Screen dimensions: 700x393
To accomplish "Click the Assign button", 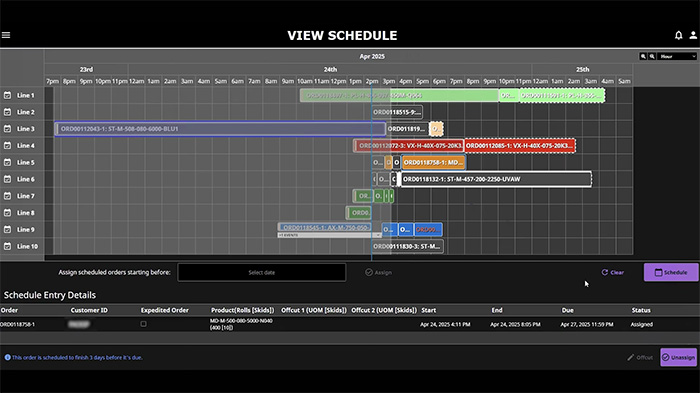I will [x=378, y=272].
